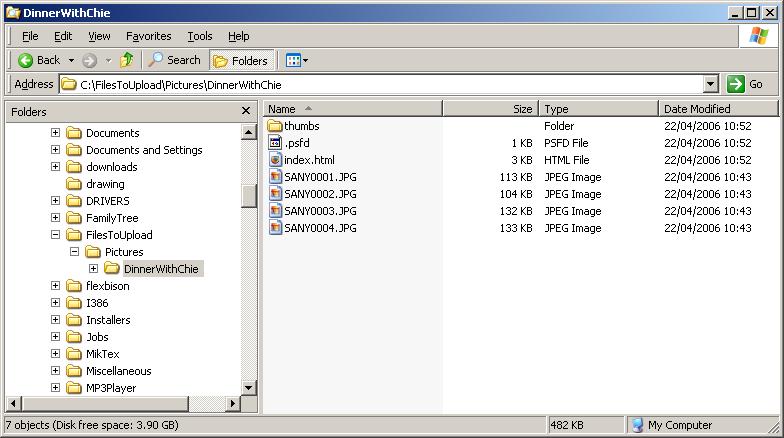Select the FilesToUpload folder icon
This screenshot has height=438, width=784.
click(x=74, y=234)
